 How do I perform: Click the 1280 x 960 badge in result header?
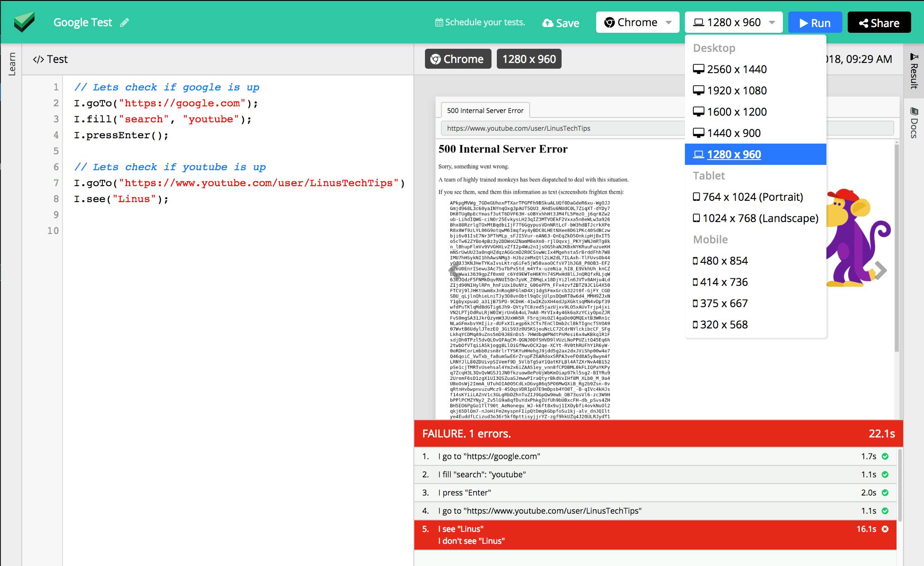click(x=529, y=59)
